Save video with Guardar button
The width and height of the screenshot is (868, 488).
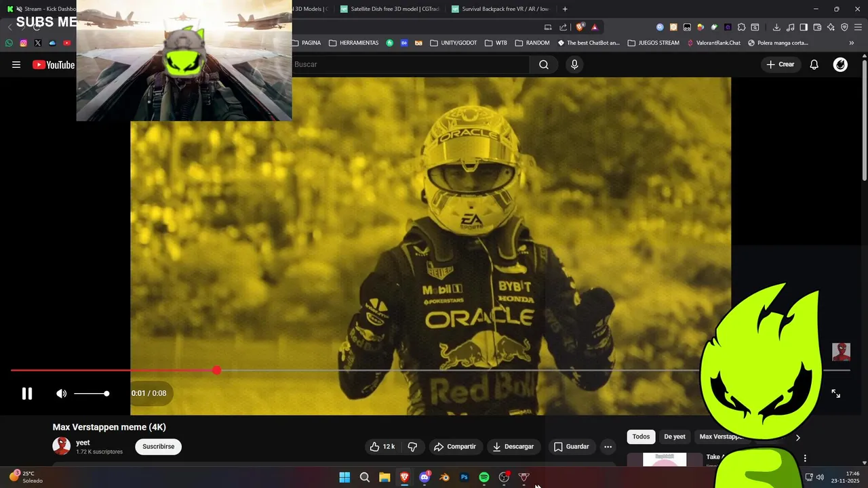[x=572, y=447]
